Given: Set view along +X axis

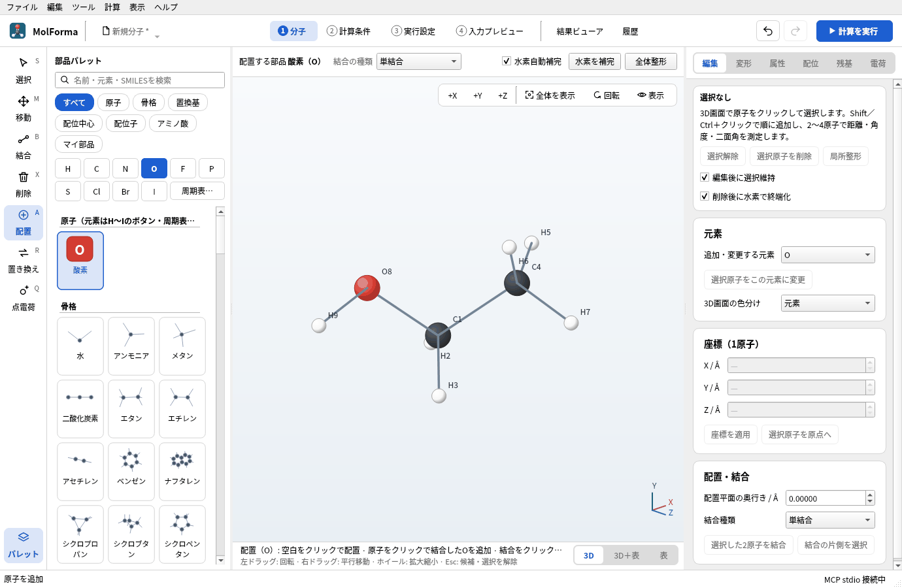Looking at the screenshot, I should 452,95.
